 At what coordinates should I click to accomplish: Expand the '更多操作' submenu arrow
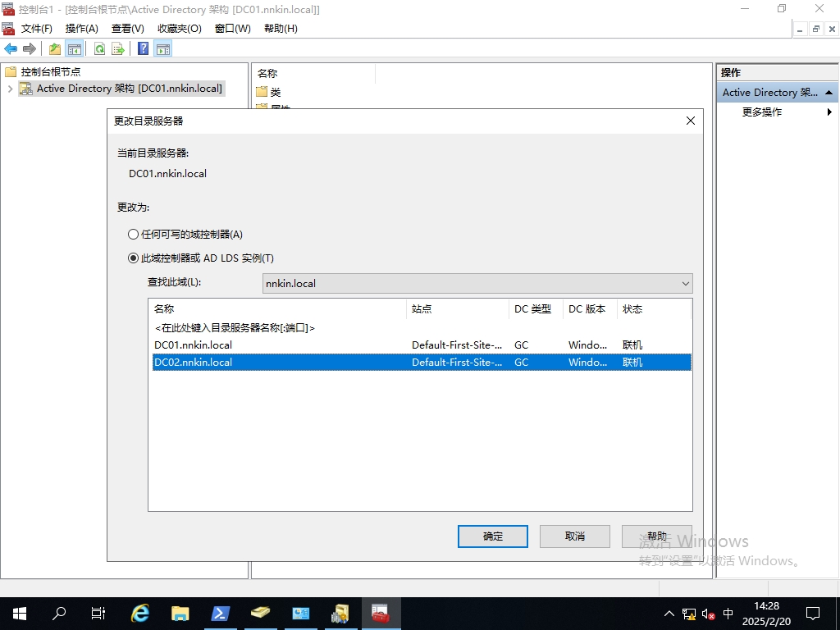click(x=829, y=112)
